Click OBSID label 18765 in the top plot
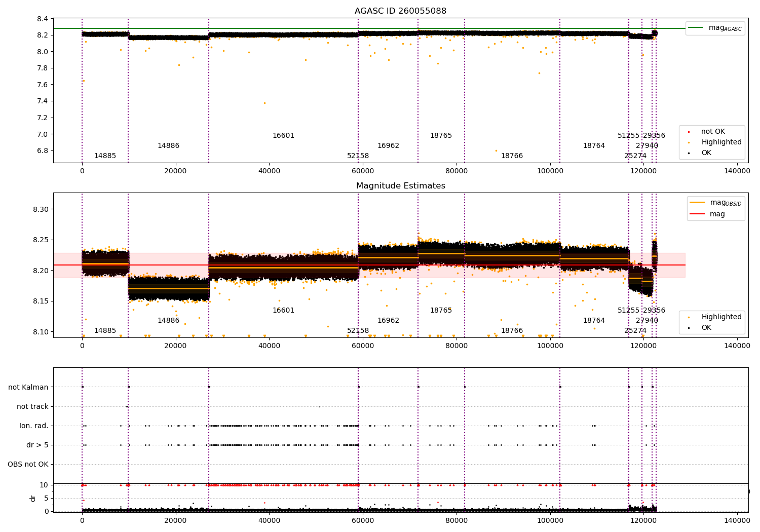Viewport: 760px width, 532px height. (441, 136)
